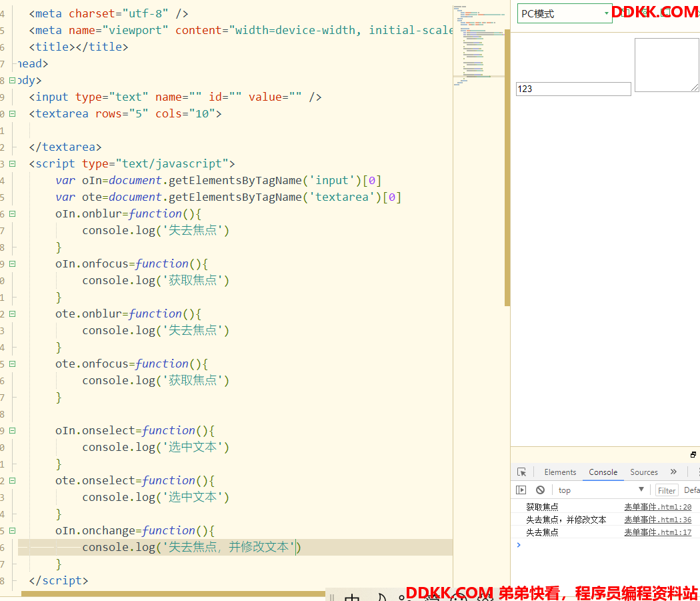Viewport: 700px width, 601px height.
Task: Click the <title></title> line
Action: [79, 47]
